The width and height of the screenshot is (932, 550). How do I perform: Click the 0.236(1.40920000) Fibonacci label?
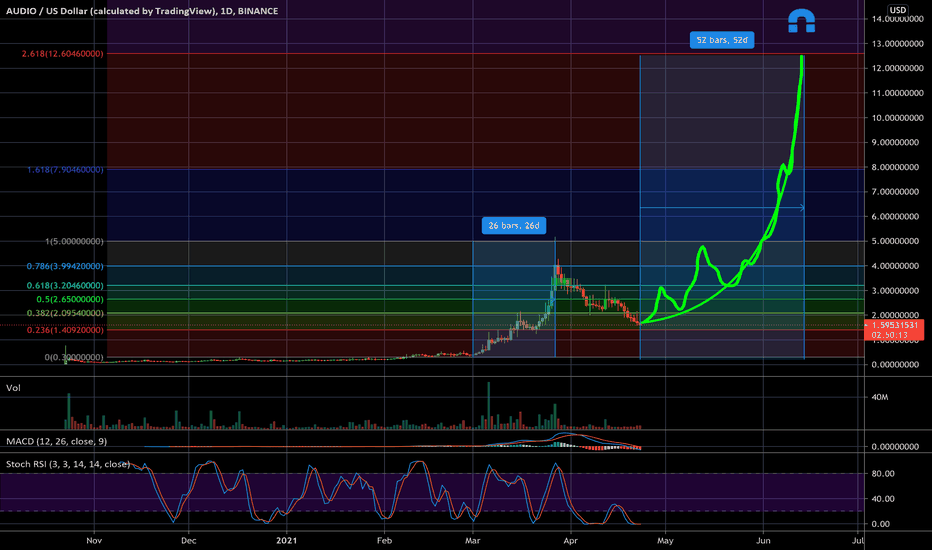(x=65, y=330)
